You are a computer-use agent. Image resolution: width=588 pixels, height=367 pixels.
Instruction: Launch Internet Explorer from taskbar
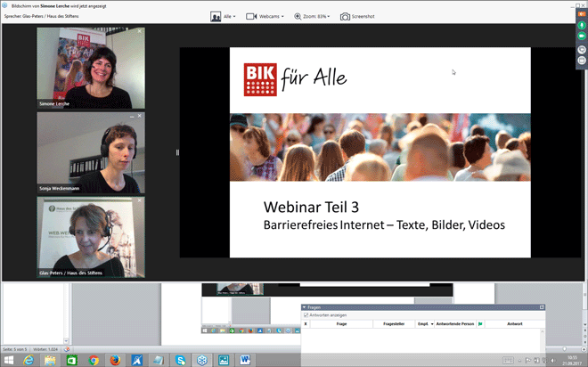[29, 360]
